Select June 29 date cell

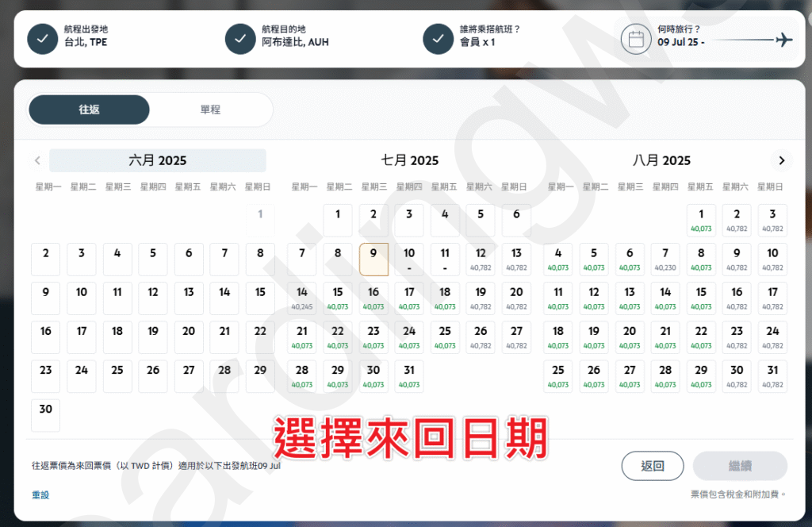click(260, 376)
